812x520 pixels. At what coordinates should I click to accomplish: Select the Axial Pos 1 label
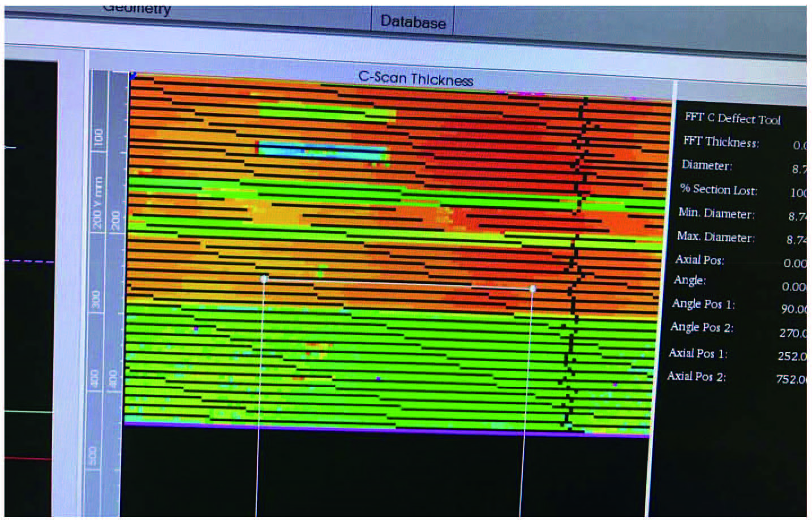pos(698,353)
